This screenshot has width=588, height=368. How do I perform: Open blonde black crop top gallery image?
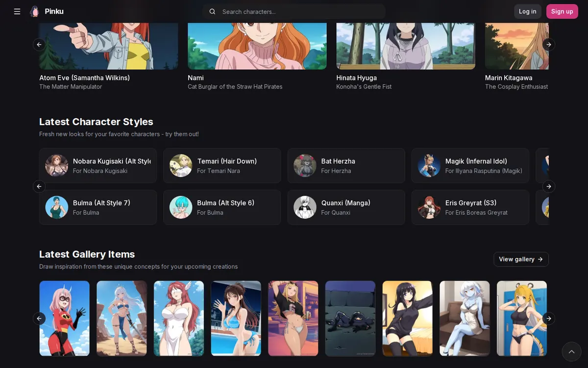pyautogui.click(x=293, y=318)
